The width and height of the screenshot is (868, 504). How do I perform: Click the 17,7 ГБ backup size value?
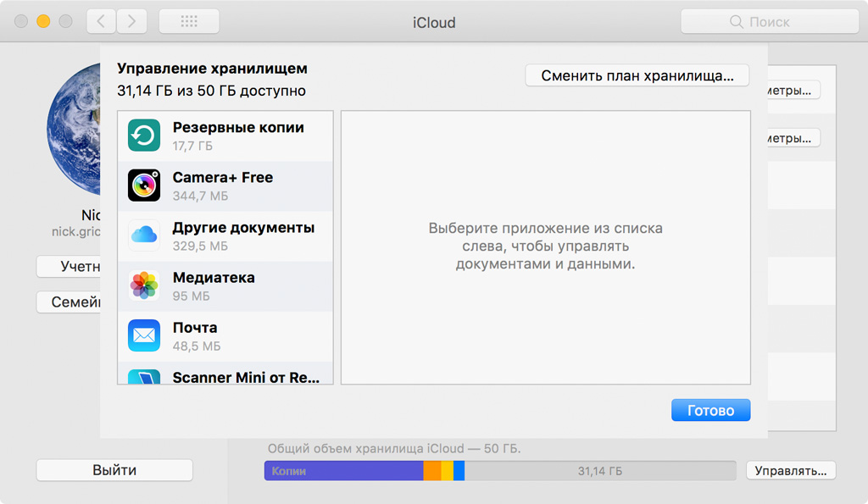192,146
